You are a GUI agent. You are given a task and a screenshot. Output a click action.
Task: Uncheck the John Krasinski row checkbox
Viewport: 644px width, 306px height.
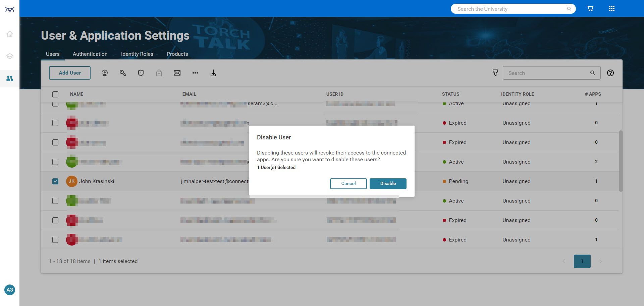pyautogui.click(x=55, y=181)
